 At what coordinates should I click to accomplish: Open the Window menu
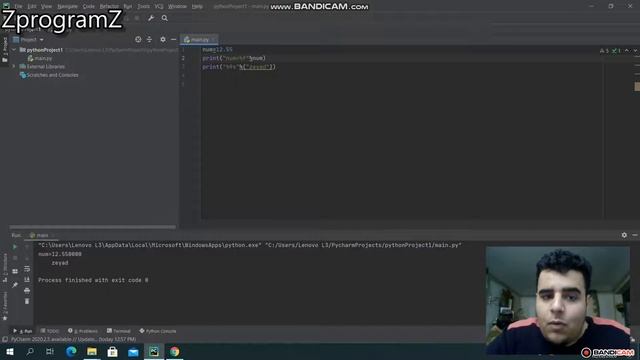point(177,7)
